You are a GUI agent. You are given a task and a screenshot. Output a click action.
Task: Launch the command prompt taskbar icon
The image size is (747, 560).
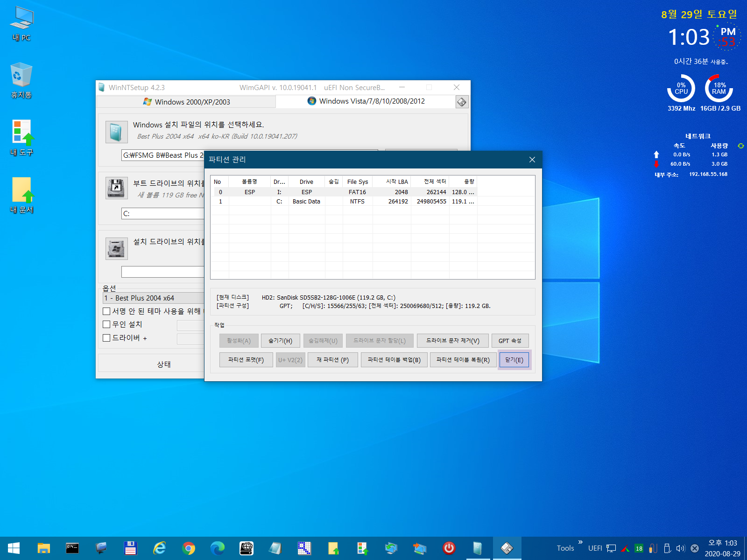click(72, 548)
